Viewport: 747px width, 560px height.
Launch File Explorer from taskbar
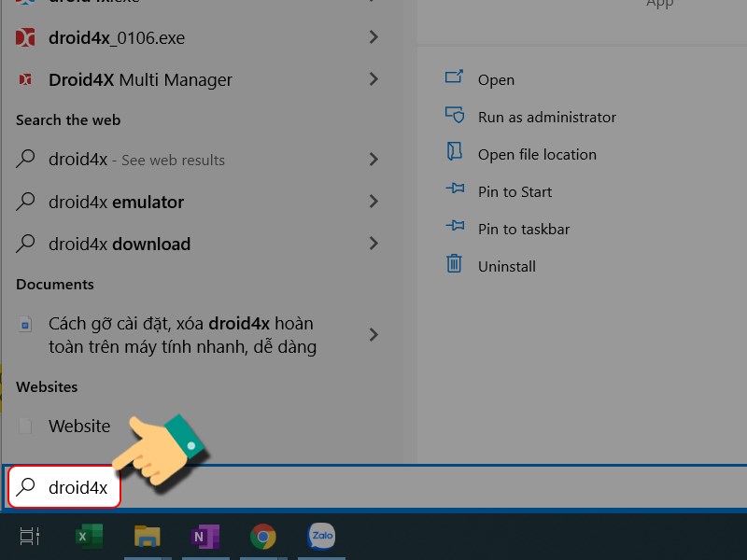point(147,536)
